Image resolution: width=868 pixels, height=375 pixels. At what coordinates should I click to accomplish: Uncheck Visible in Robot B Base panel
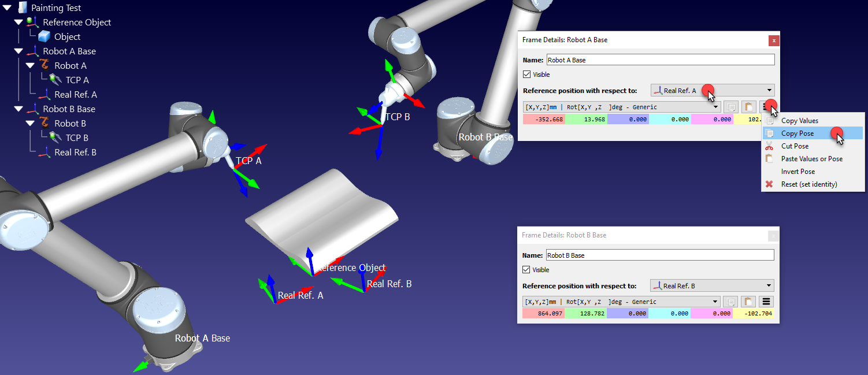click(x=526, y=270)
